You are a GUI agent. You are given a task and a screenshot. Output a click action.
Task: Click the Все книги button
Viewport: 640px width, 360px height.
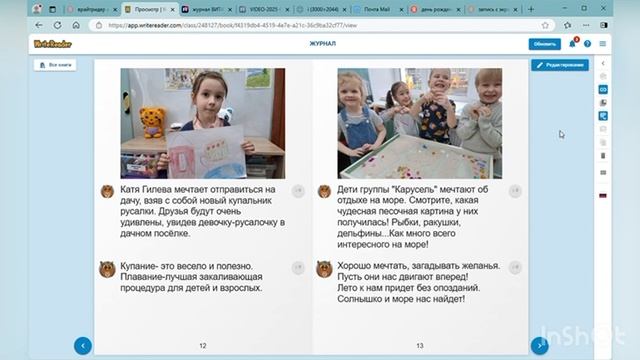click(55, 65)
